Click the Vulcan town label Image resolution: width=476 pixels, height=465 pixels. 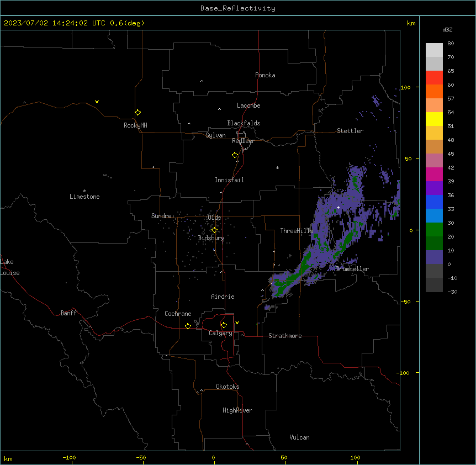point(299,437)
